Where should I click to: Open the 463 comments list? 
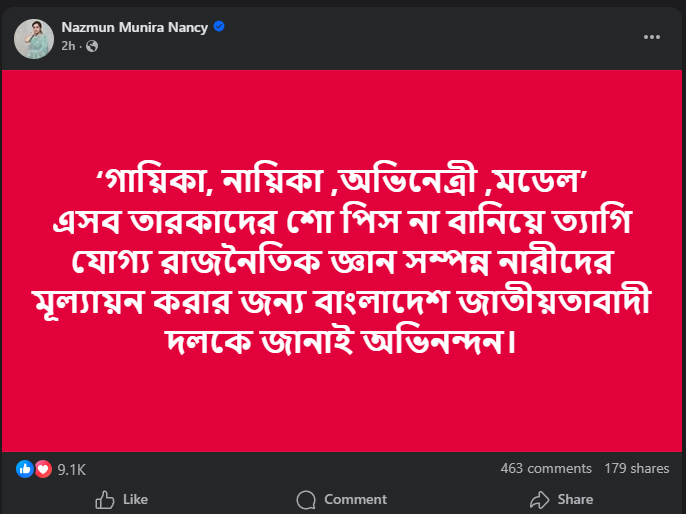point(546,468)
